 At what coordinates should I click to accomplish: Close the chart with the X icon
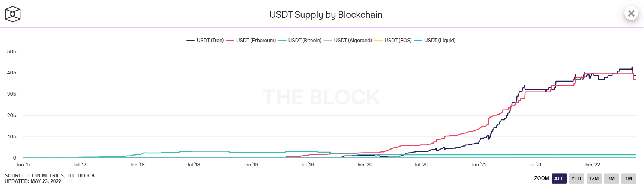pos(631,14)
